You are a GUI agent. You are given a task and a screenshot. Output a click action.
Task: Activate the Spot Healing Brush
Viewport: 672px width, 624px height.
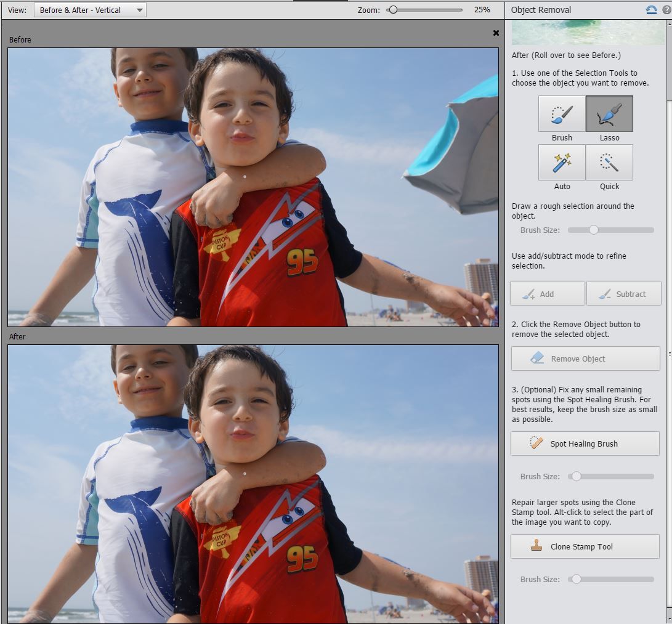584,444
